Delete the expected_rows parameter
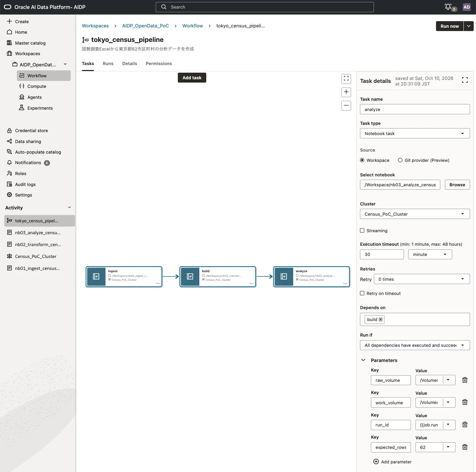 (x=465, y=447)
